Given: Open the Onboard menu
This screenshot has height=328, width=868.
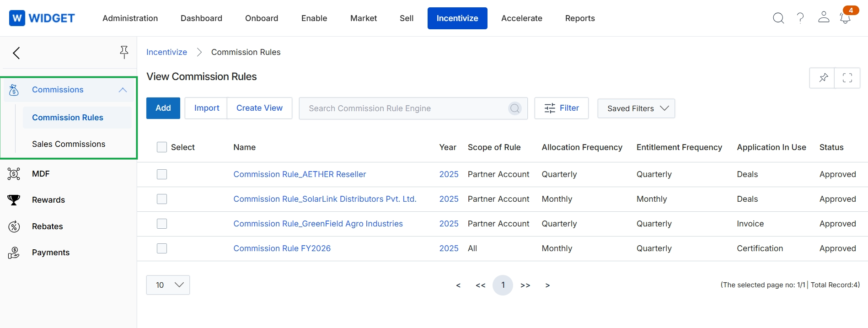Looking at the screenshot, I should [x=262, y=18].
